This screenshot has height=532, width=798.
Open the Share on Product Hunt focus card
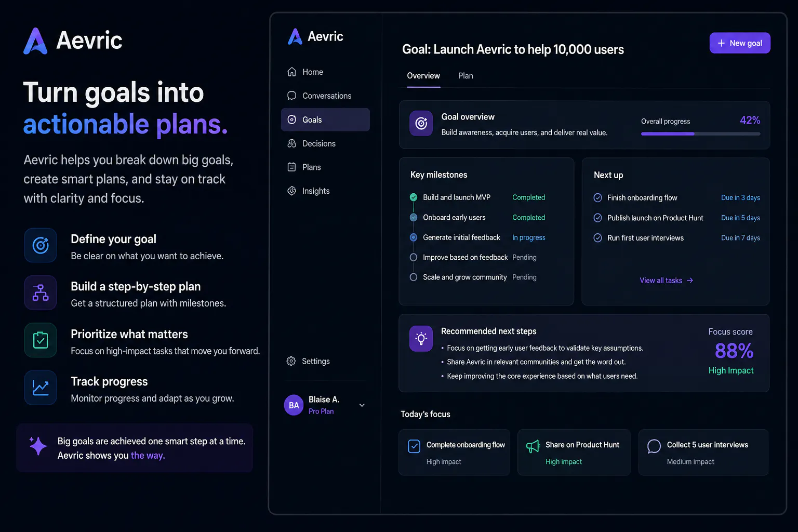coord(574,453)
